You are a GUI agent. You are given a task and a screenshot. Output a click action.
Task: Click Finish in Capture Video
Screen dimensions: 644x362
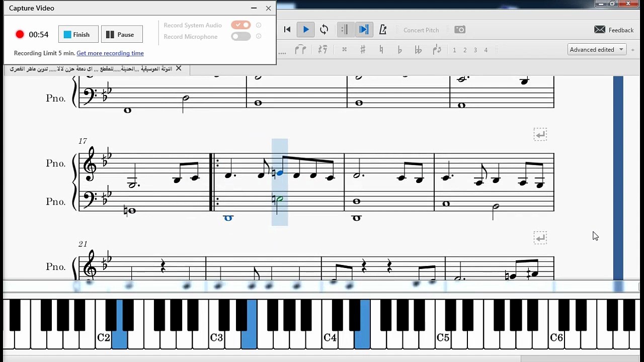click(x=78, y=35)
